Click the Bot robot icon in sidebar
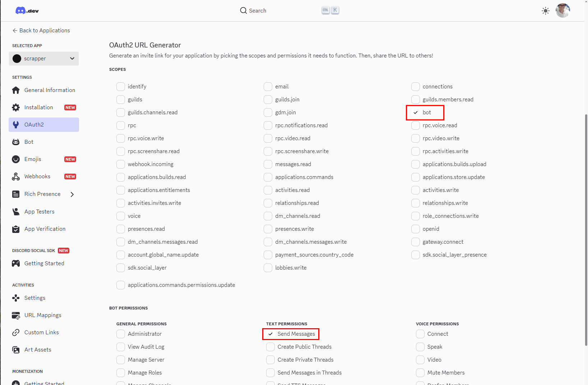 tap(16, 142)
